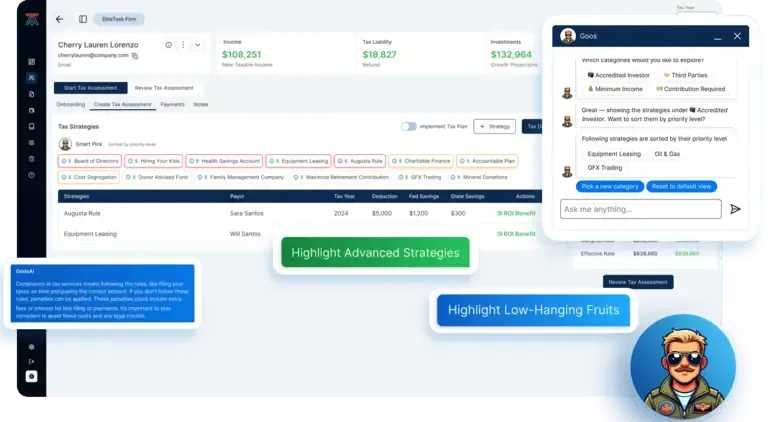Image resolution: width=768 pixels, height=422 pixels.
Task: Select the Donor Advised Fund strategy chip
Action: [x=157, y=177]
